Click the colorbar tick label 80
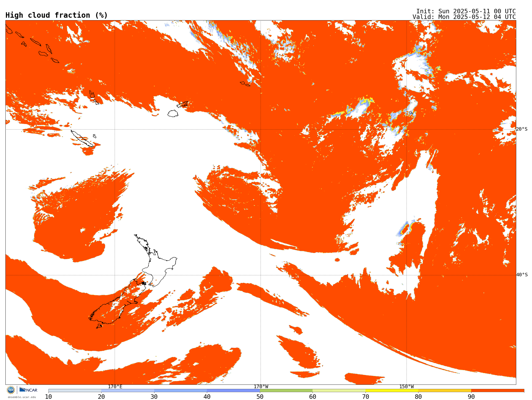 point(418,397)
